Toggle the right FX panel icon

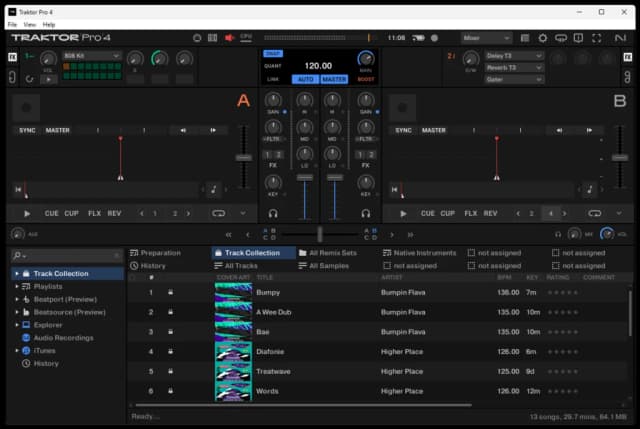(628, 57)
